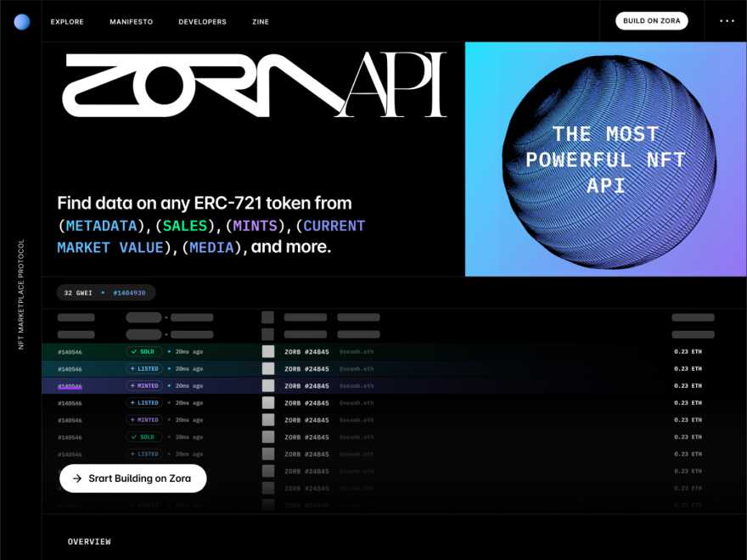Viewport: 747px width, 560px height.
Task: Click the MEDIA keyword in the headline
Action: click(x=212, y=248)
